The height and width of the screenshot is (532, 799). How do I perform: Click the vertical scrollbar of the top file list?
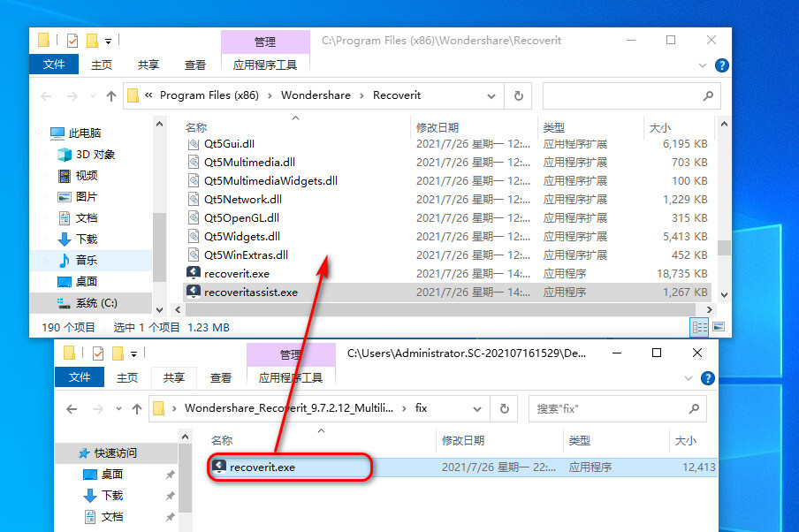click(x=724, y=248)
